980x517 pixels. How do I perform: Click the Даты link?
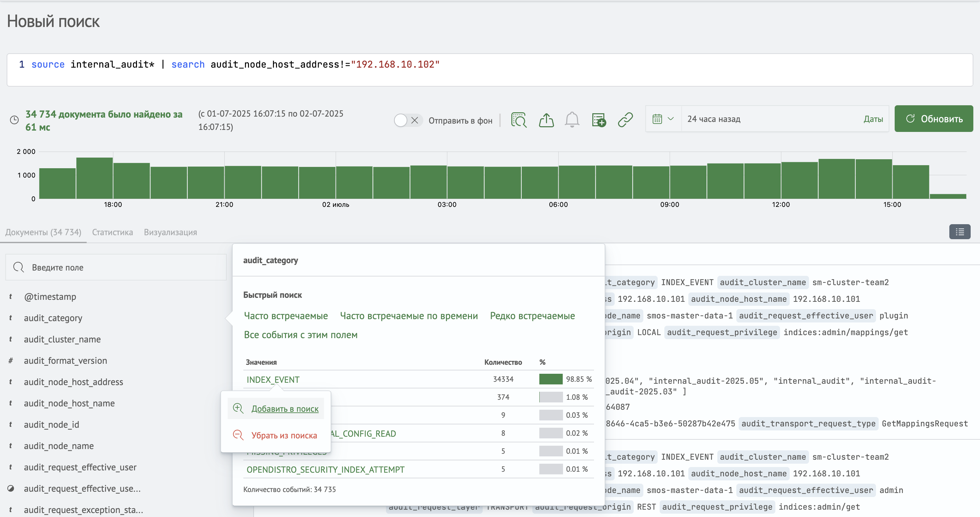[x=873, y=119]
